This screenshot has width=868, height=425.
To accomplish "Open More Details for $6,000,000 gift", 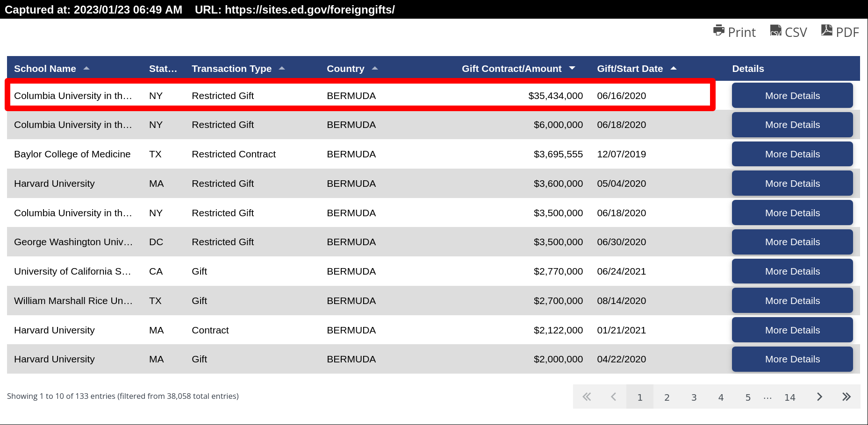I will (x=792, y=125).
